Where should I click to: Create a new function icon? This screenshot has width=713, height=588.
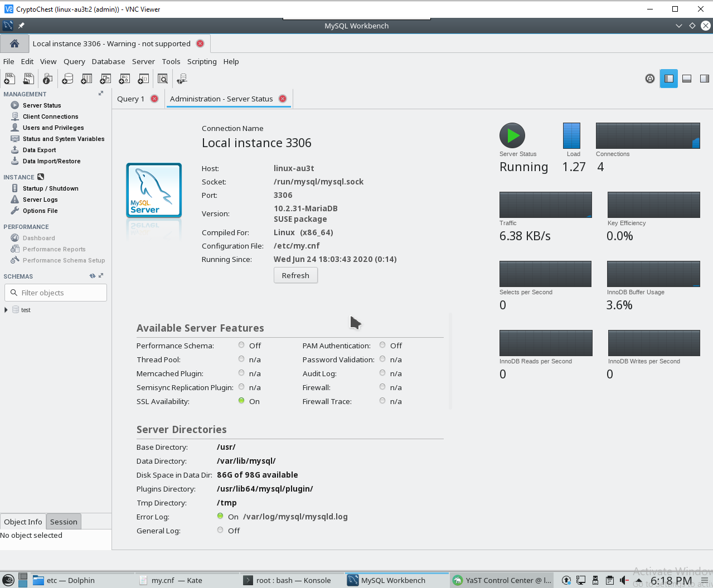click(143, 79)
